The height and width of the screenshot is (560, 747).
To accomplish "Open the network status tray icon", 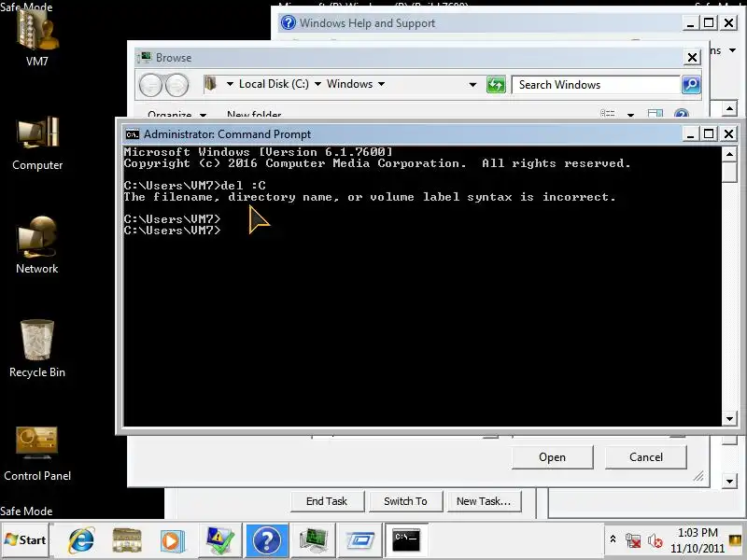I will click(633, 540).
